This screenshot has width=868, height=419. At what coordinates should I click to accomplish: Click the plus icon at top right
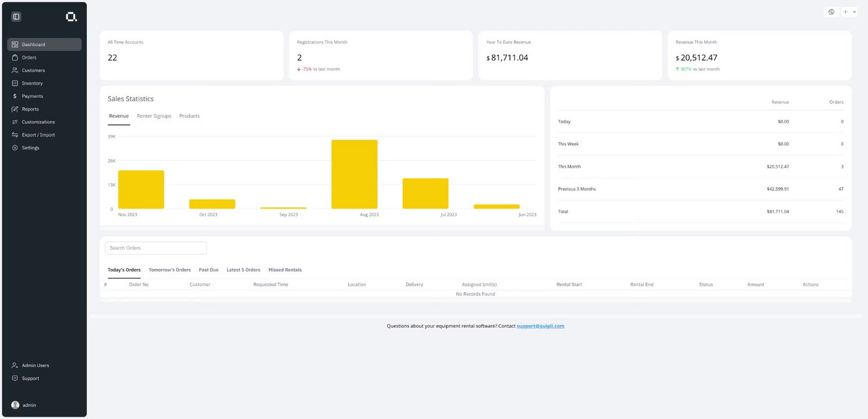click(x=846, y=12)
